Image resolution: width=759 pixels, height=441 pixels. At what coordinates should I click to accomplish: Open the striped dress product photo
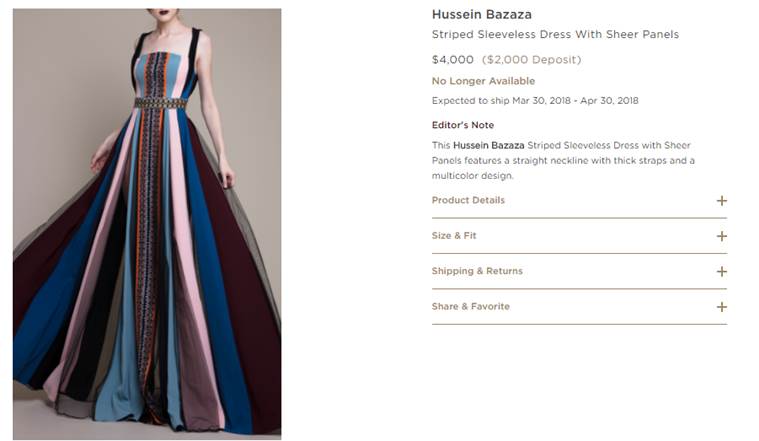coord(147,224)
